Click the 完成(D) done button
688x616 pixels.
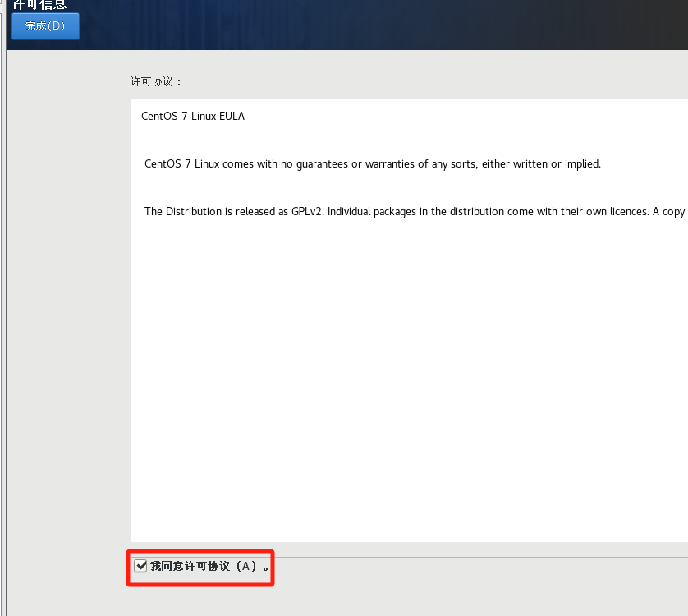coord(45,26)
